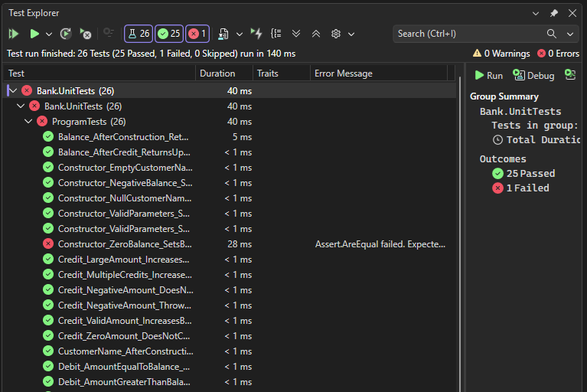Collapse the nested Bank.UnitTests namespace node
587x392 pixels.
(21, 106)
